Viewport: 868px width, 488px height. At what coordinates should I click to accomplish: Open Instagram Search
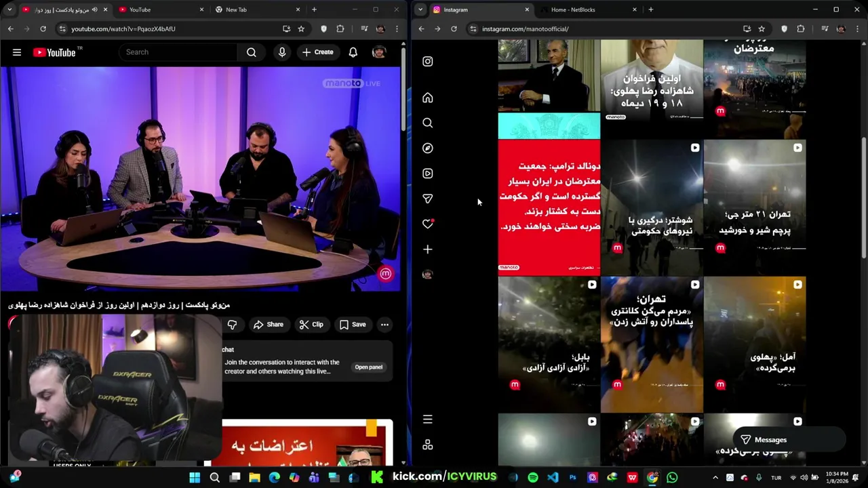[427, 123]
